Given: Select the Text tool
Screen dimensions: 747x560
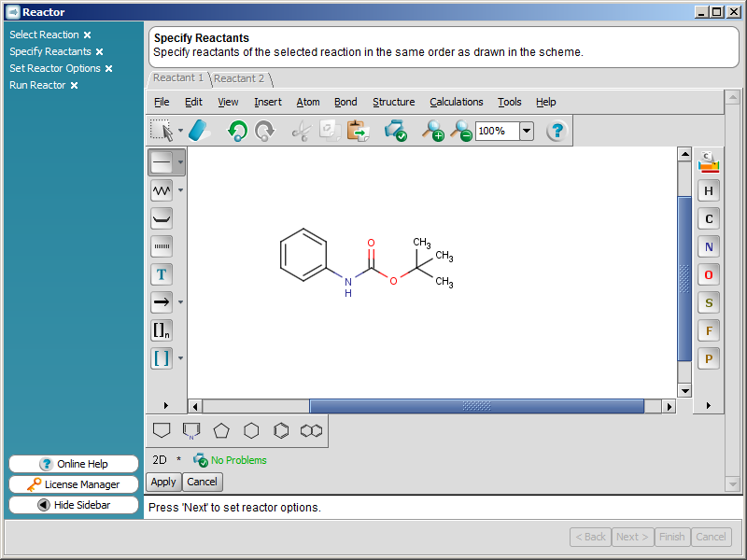Looking at the screenshot, I should pos(162,274).
